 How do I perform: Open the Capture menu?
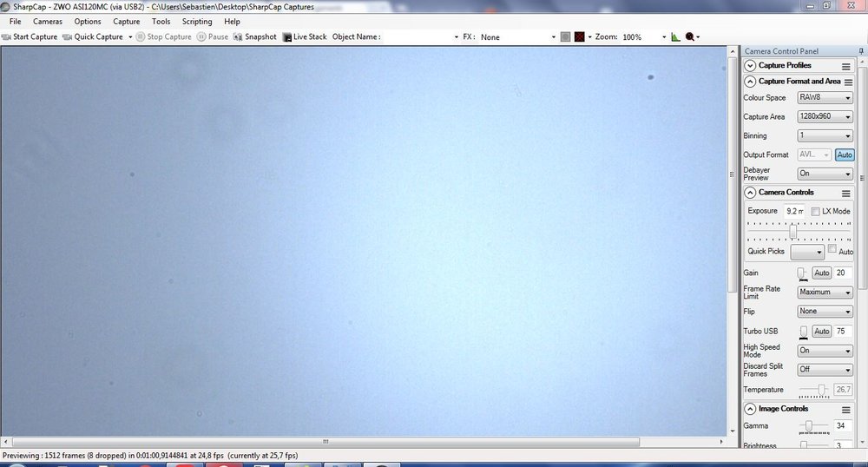coord(126,22)
